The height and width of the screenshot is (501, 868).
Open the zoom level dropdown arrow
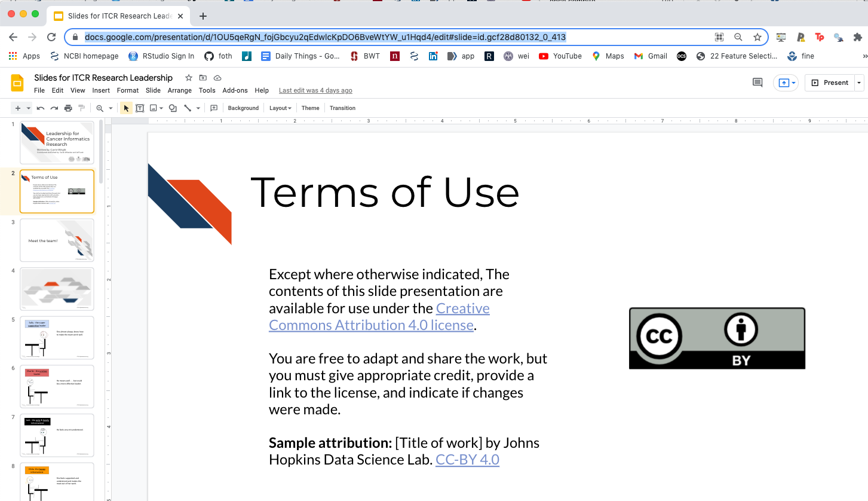tap(111, 108)
